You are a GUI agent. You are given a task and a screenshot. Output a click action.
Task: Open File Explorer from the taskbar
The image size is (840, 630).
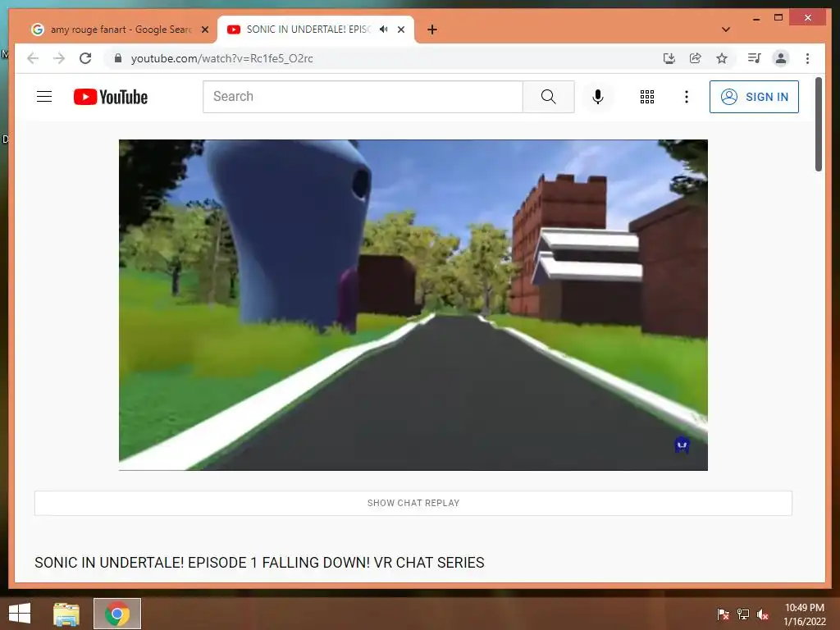pos(66,614)
